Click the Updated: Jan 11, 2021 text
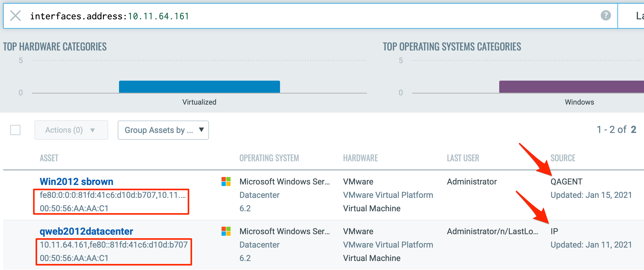 (591, 245)
